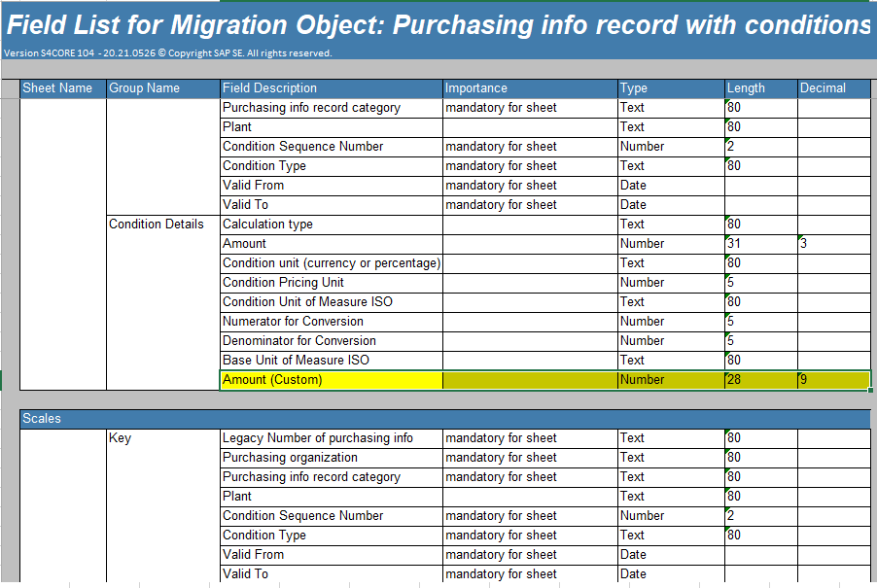This screenshot has width=877, height=588.
Task: Select length 28 in the Amount (Custom) row
Action: 760,380
